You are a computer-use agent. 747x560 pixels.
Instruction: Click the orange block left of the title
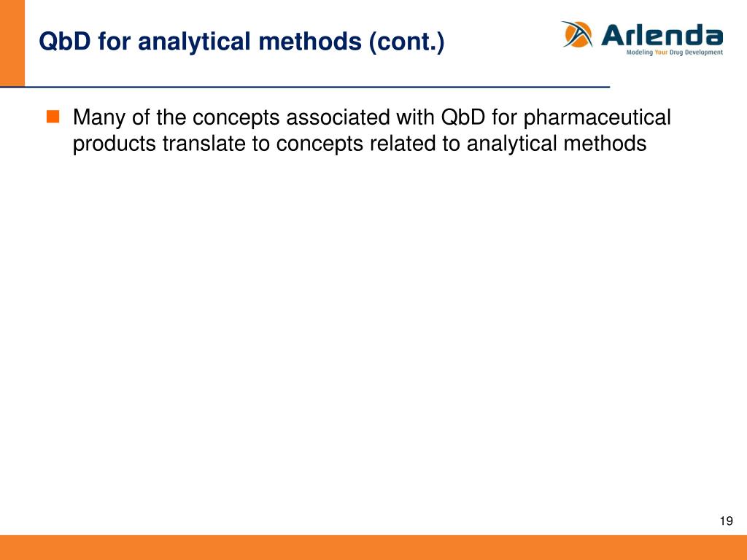12,43
